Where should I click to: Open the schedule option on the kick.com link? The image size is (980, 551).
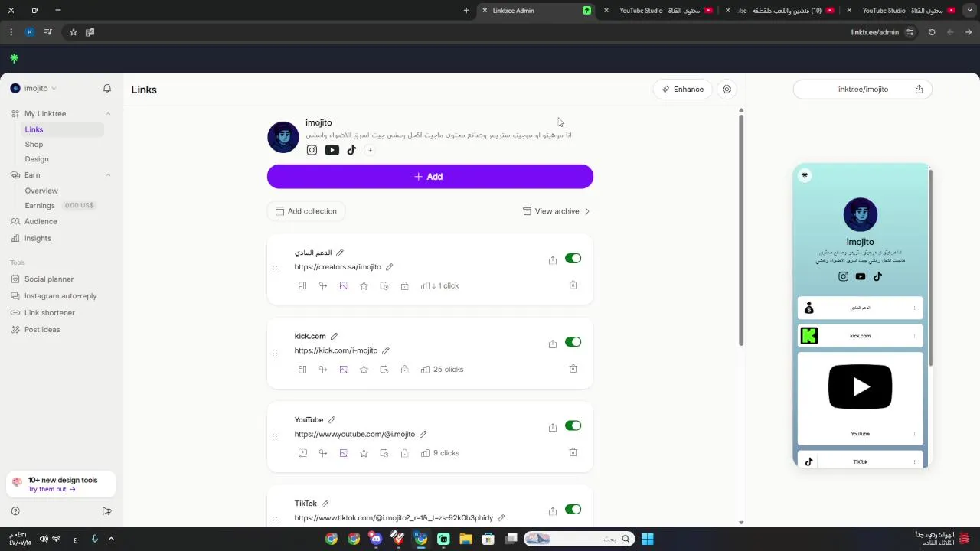pos(384,370)
